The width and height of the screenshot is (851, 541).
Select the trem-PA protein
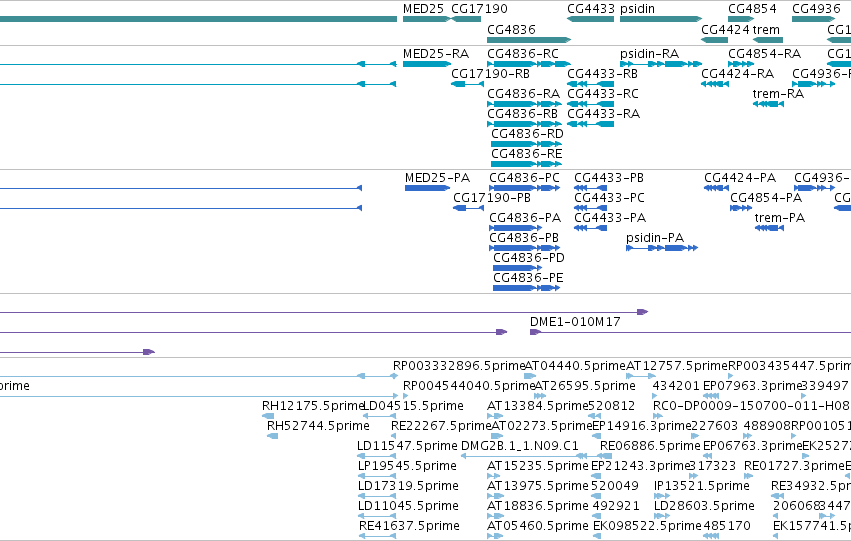[769, 228]
